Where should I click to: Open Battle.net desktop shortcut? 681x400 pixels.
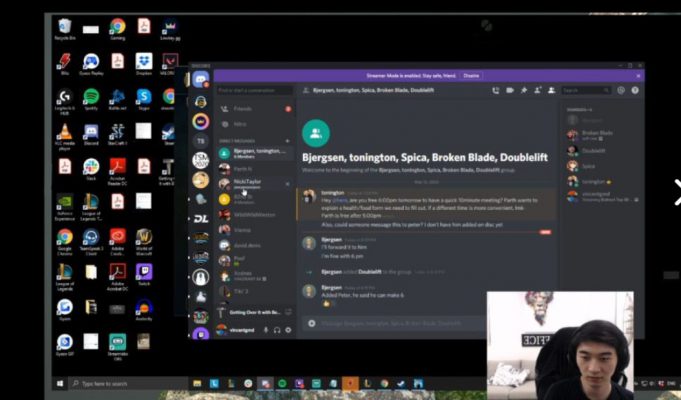click(x=117, y=99)
